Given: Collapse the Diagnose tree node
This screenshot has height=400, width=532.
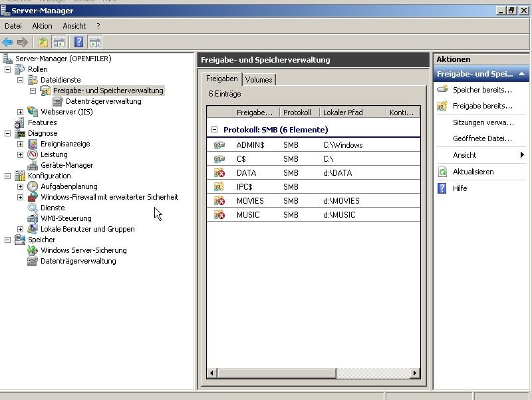Looking at the screenshot, I should click(x=7, y=134).
